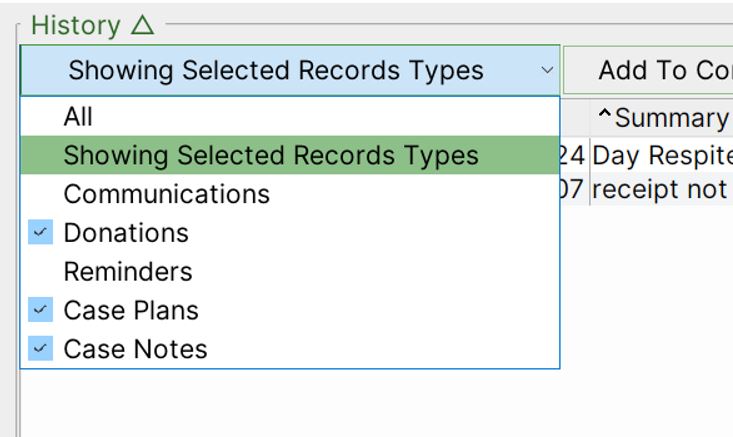Uncheck the Donations checkbox
The width and height of the screenshot is (733, 437).
pyautogui.click(x=40, y=232)
